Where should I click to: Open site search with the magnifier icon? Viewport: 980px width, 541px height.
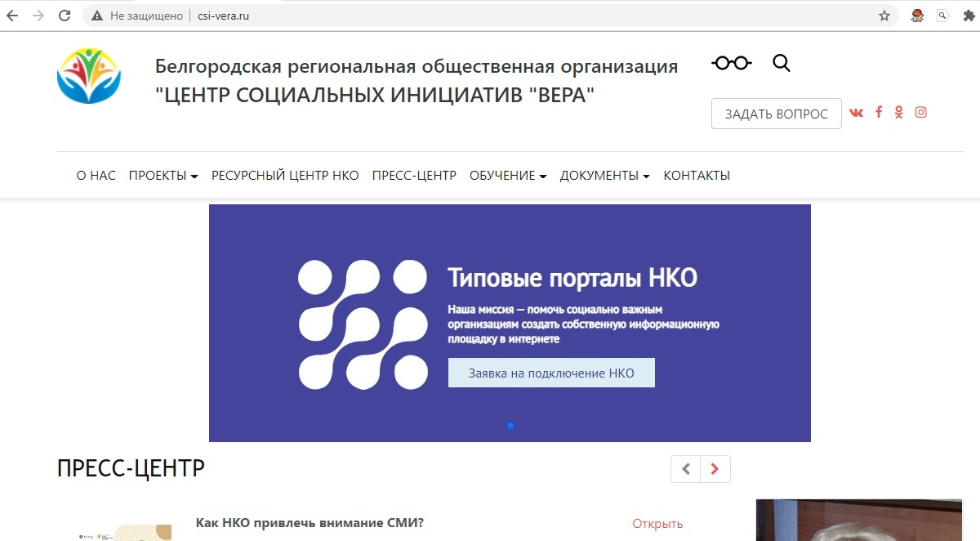click(x=782, y=63)
